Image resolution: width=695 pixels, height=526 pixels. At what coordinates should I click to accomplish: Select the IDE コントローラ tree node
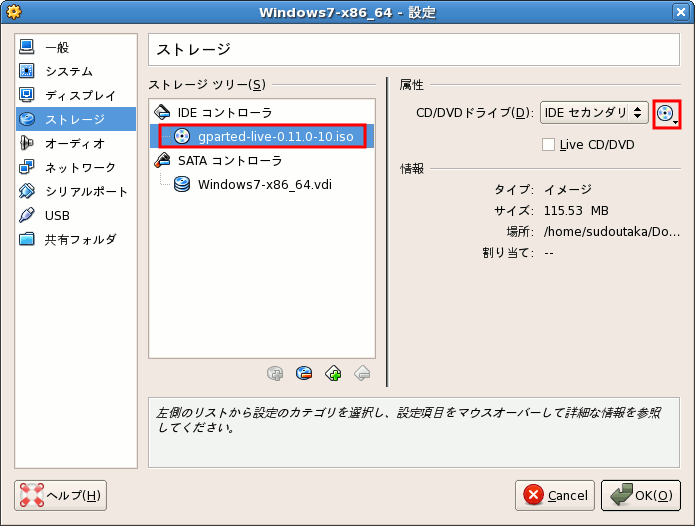(x=224, y=112)
